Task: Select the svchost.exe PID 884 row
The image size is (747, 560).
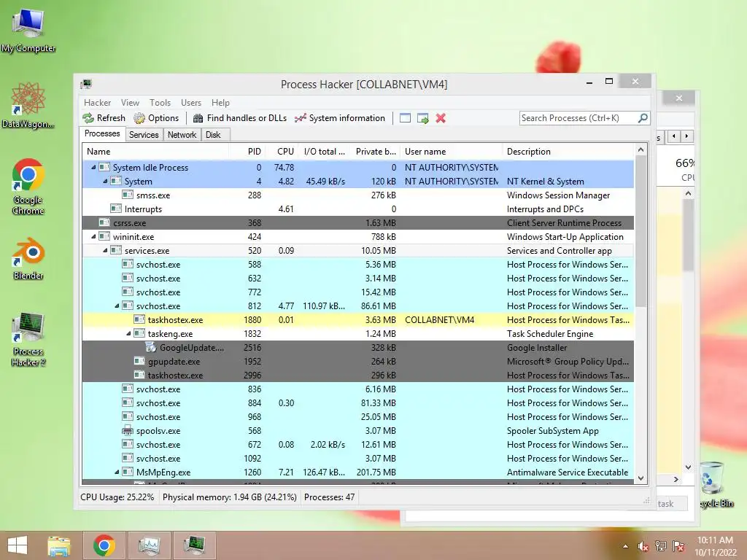Action: (357, 402)
